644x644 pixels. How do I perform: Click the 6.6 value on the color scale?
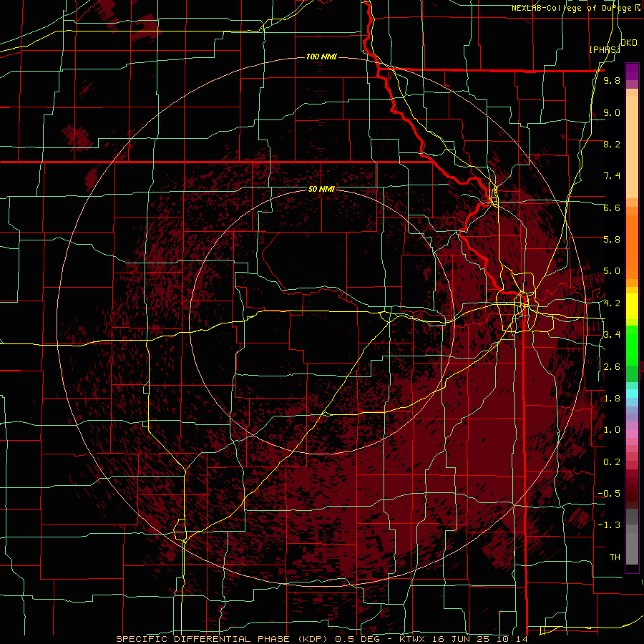click(x=612, y=208)
